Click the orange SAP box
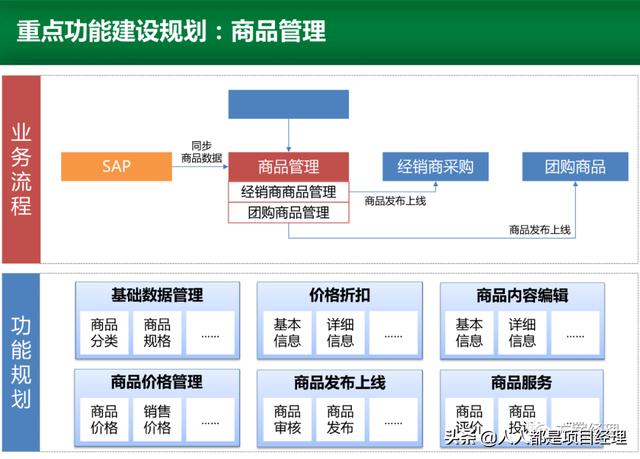Viewport: 640px width, 459px height. click(x=117, y=167)
